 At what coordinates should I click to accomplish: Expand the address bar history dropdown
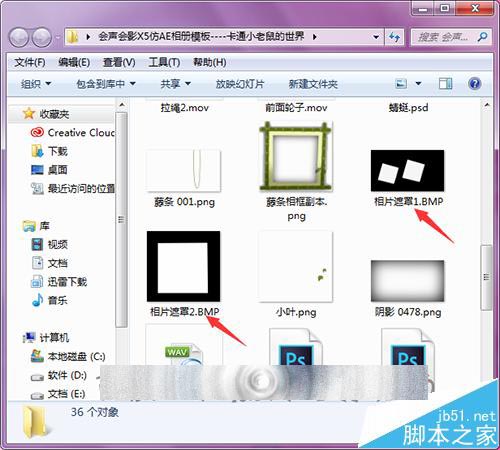point(376,37)
